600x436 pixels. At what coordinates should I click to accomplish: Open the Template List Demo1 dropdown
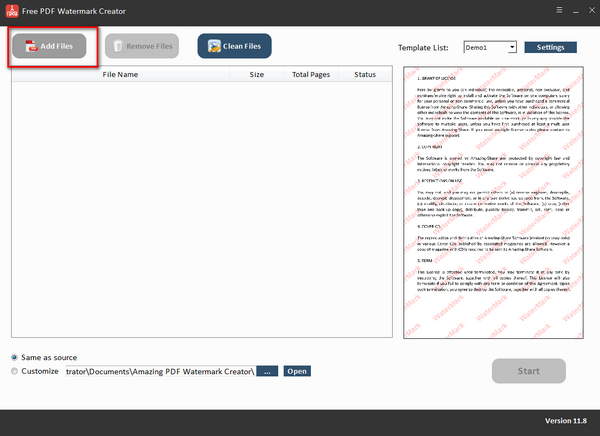(x=490, y=47)
